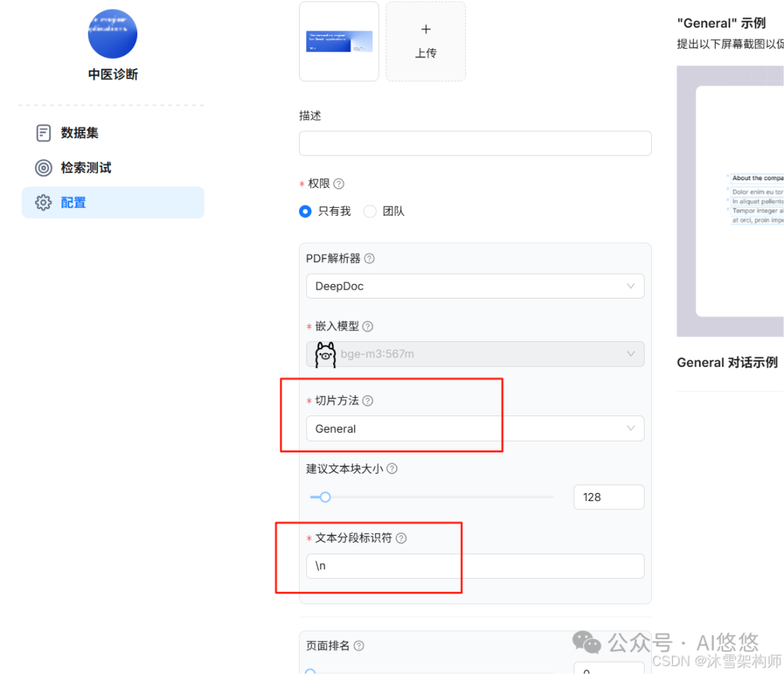Click the "General" 示例 heading
Image resolution: width=784 pixels, height=674 pixels.
721,23
